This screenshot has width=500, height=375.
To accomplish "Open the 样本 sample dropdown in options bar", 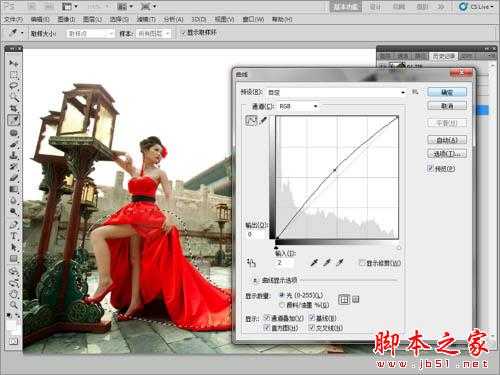I will pos(154,34).
